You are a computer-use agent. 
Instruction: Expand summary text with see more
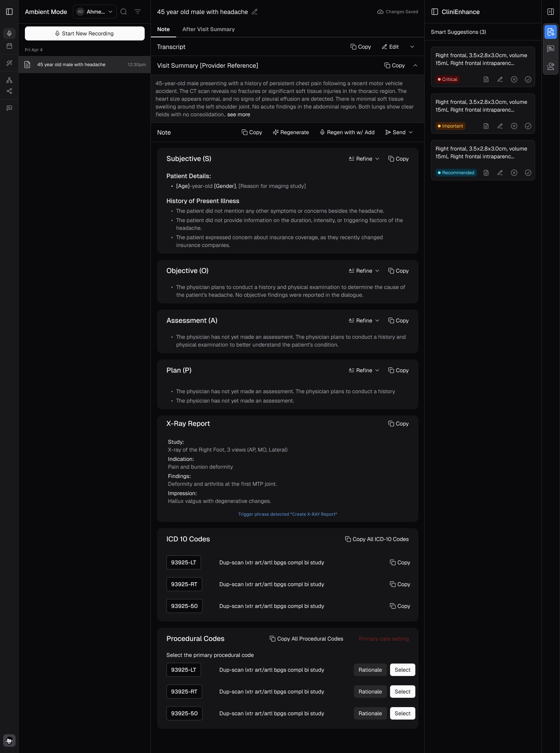point(239,114)
